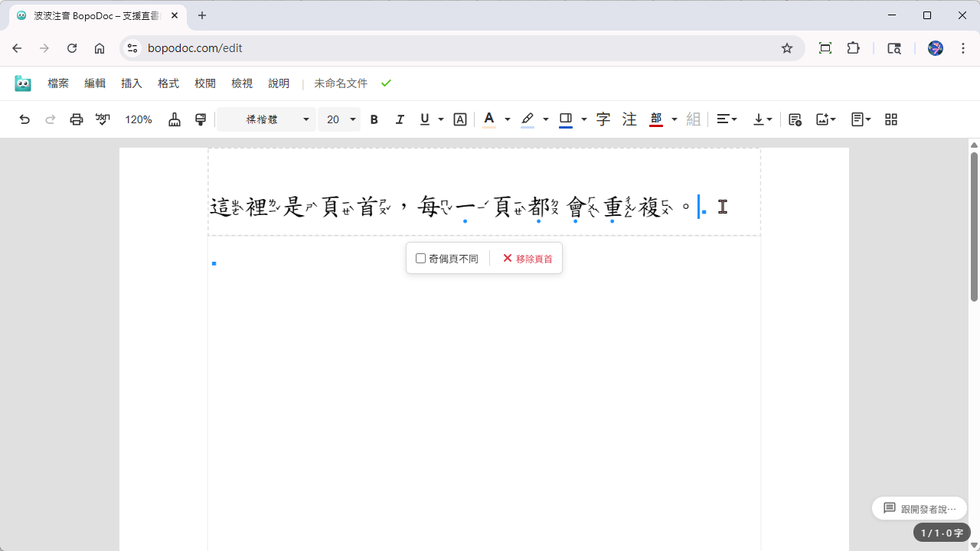Click the 1/1·0字 page counter badge
This screenshot has width=980, height=551.
942,533
